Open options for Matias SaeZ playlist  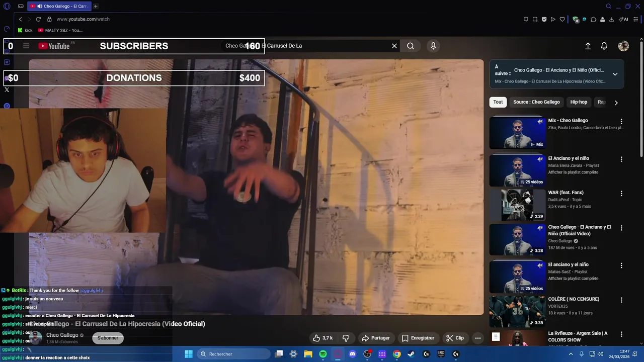click(x=621, y=265)
